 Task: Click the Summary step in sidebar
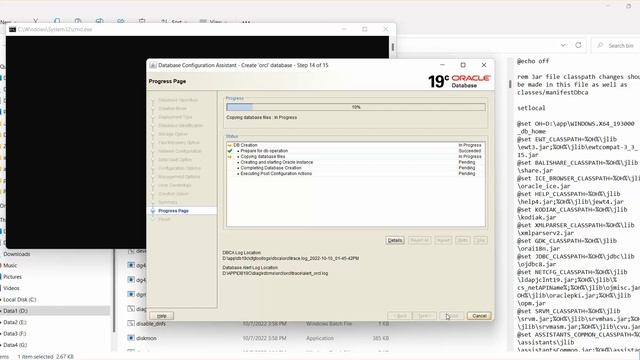(168, 202)
